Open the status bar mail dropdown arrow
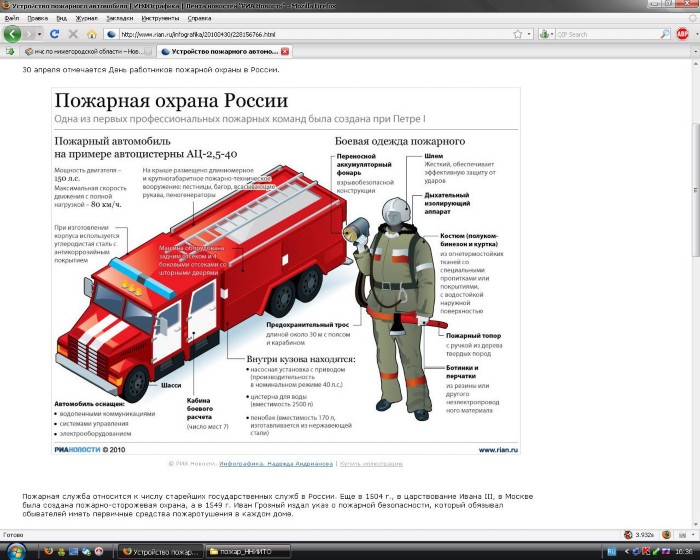Viewport: 700px width, 560px height. [693, 535]
